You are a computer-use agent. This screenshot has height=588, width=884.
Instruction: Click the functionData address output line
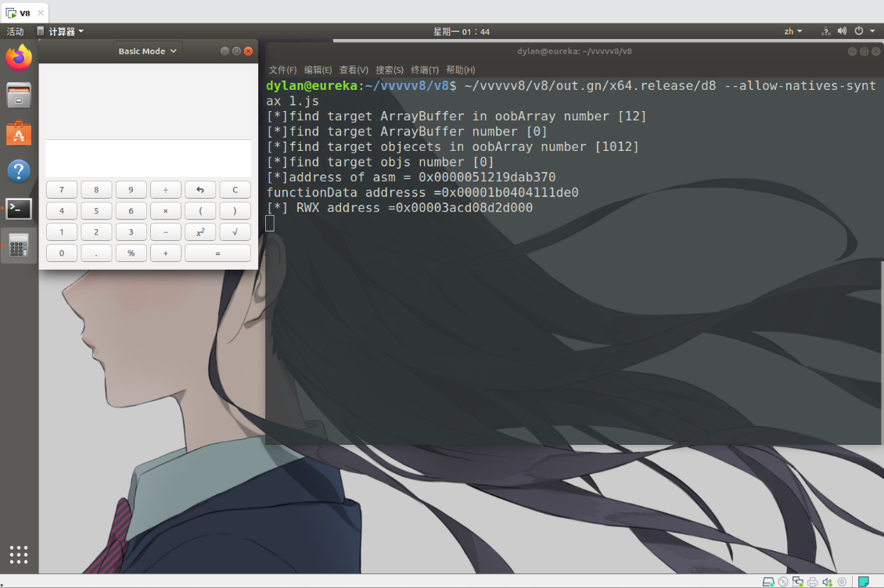point(422,193)
